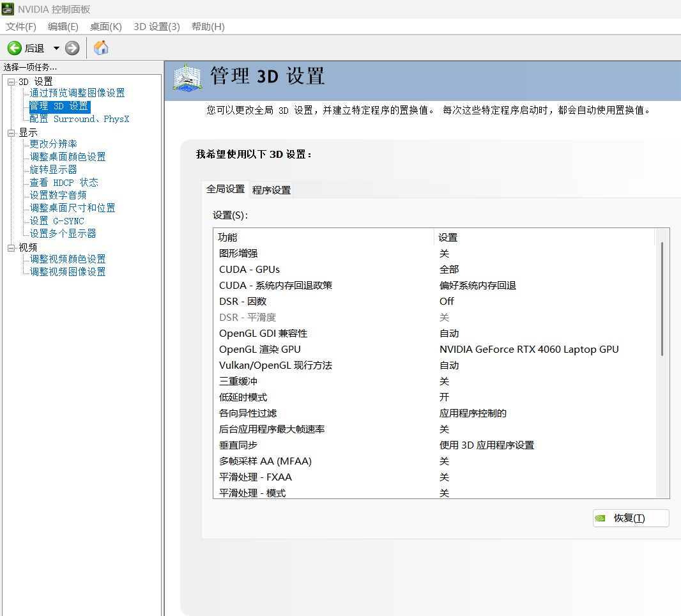Select 平滑处理 - FXAA row
Image resolution: width=681 pixels, height=616 pixels.
[x=435, y=477]
